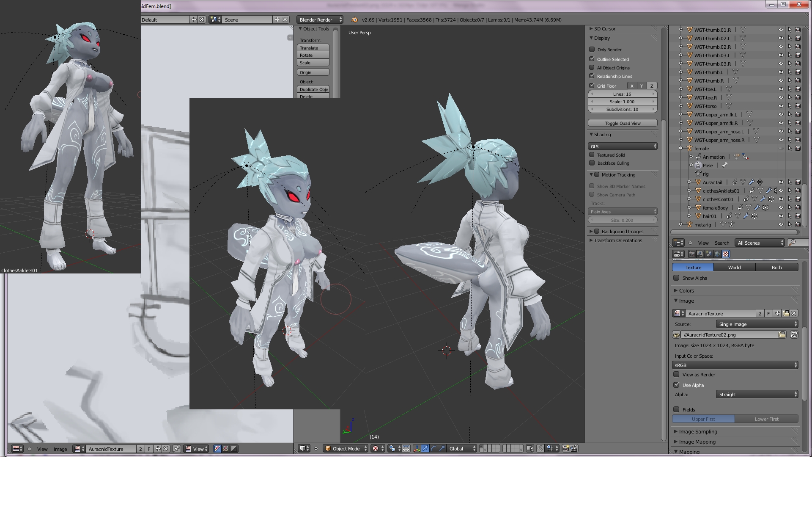
Task: Click the Texture properties checker icon
Action: pyautogui.click(x=726, y=254)
